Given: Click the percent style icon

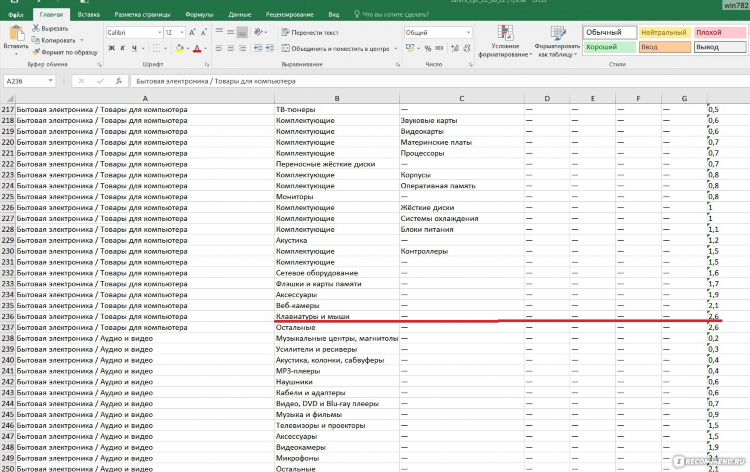Looking at the screenshot, I should pyautogui.click(x=428, y=48).
